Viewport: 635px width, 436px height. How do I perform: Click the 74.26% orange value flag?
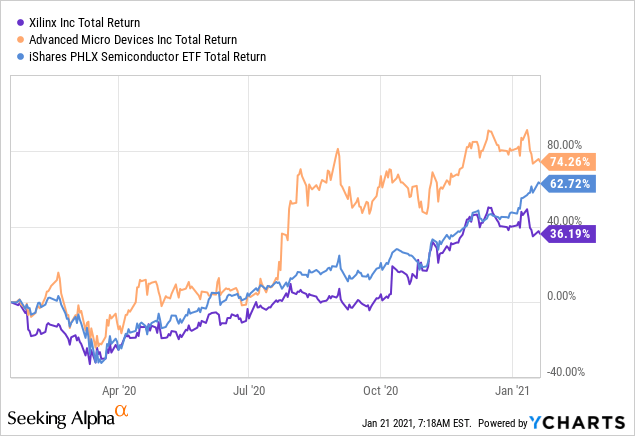[x=567, y=162]
